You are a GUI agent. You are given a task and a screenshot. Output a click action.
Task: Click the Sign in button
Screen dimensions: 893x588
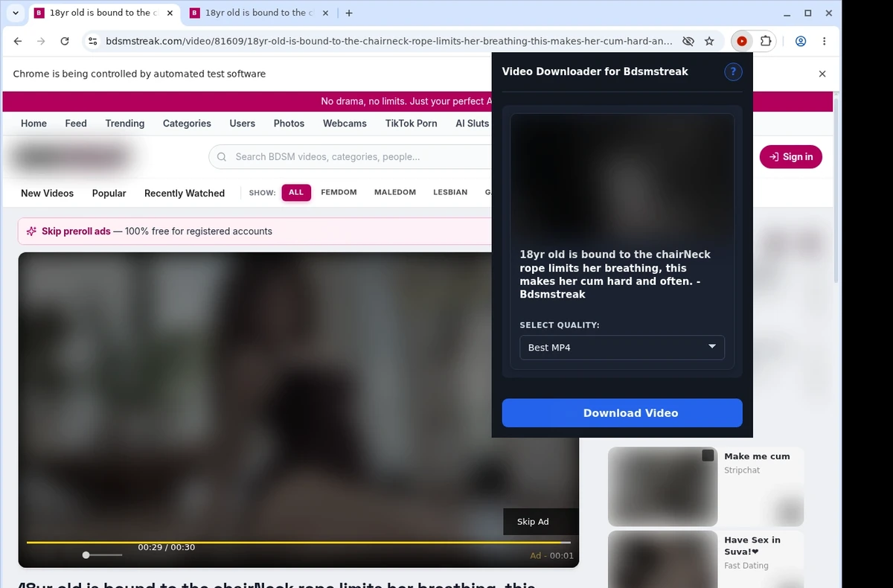coord(791,157)
